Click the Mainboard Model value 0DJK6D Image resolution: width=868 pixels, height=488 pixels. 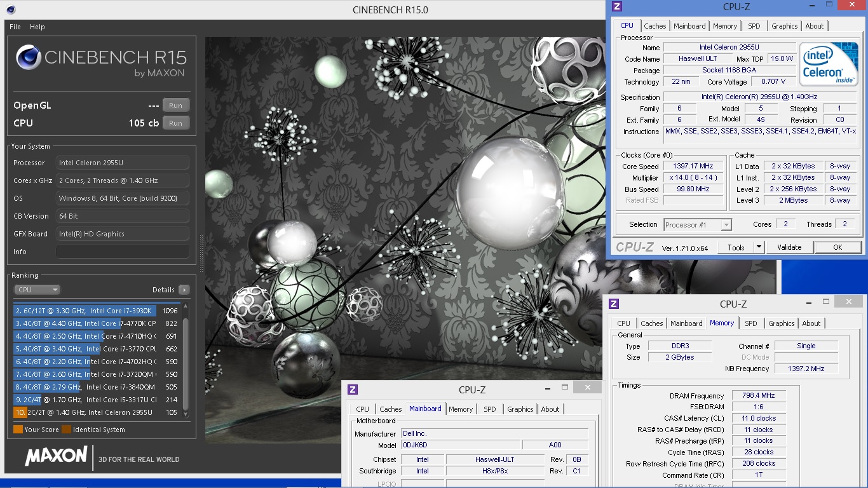pos(461,445)
